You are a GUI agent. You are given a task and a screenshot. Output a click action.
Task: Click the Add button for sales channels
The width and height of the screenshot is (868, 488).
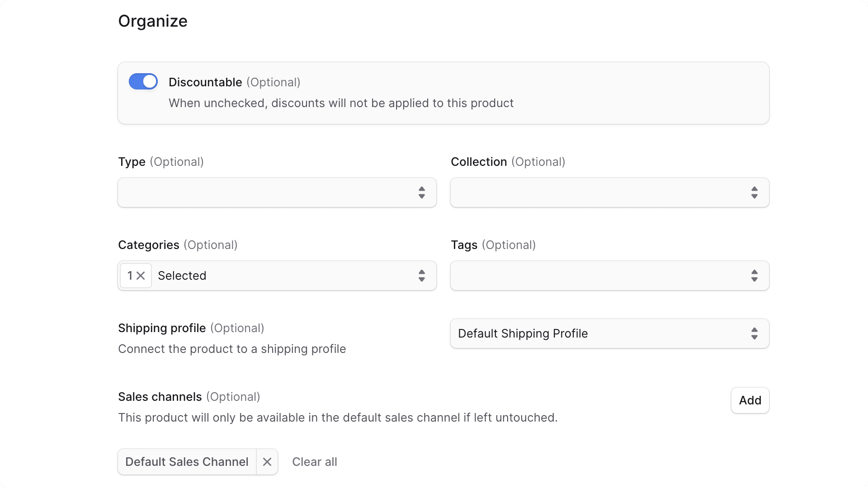coord(750,400)
